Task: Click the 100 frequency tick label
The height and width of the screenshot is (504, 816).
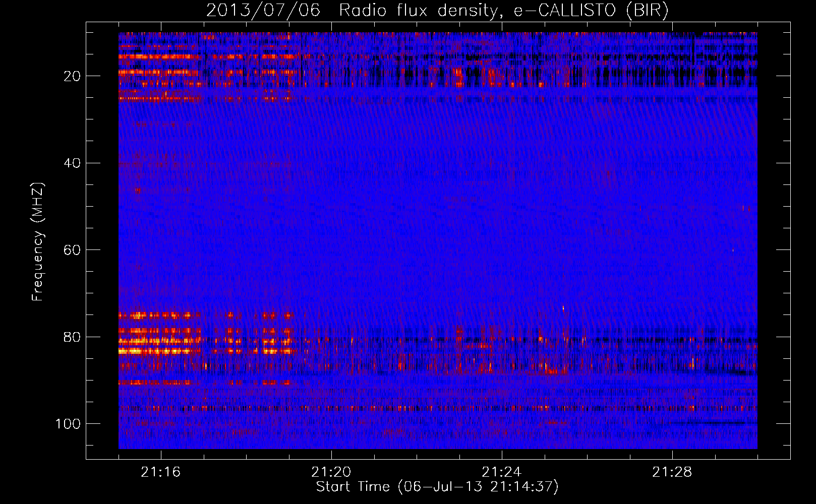Action: (68, 424)
